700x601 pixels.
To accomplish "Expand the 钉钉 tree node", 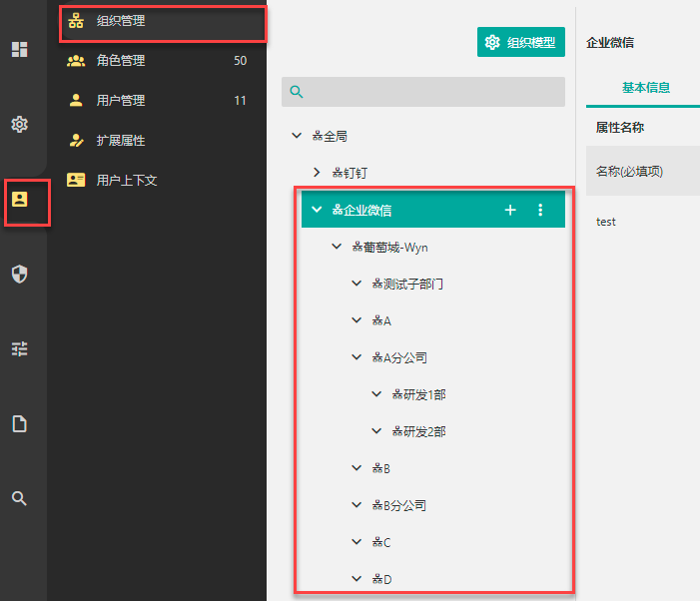I will click(x=317, y=173).
